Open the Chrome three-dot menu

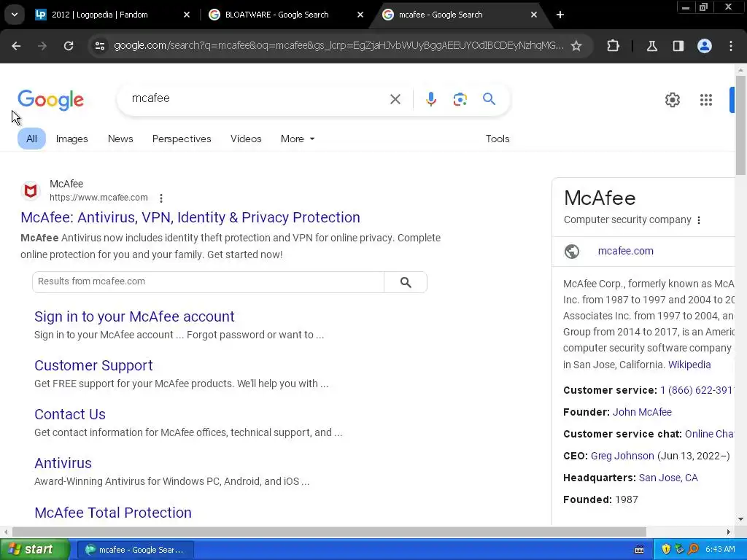click(731, 46)
